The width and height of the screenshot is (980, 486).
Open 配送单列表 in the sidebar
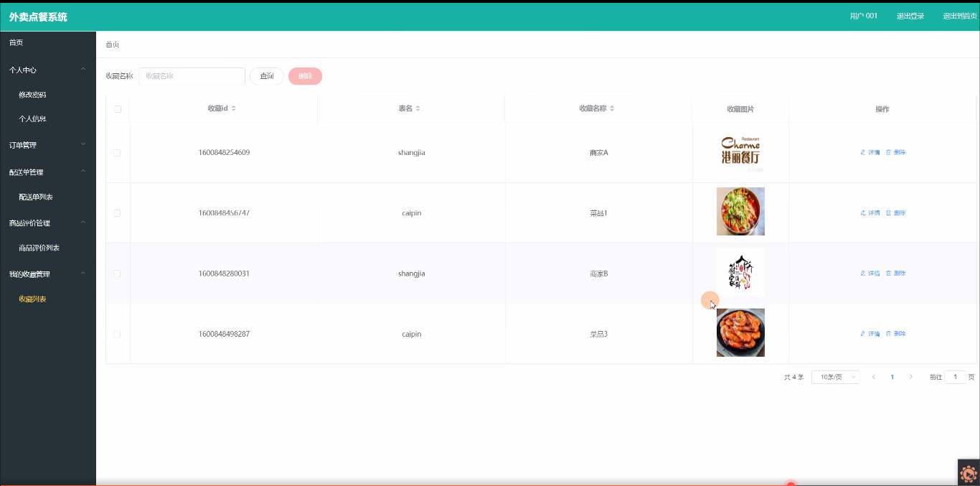[x=36, y=197]
